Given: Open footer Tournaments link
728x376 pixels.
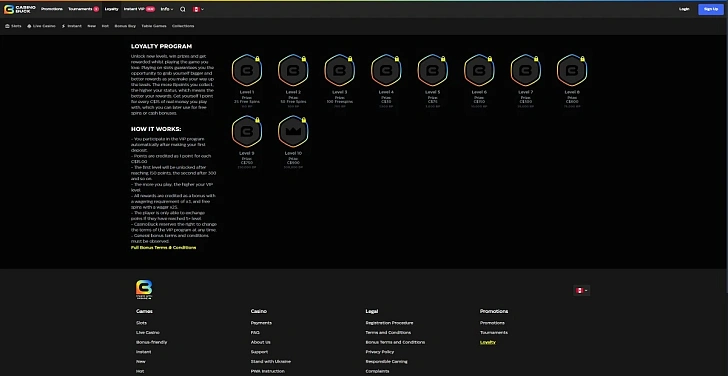Looking at the screenshot, I should pyautogui.click(x=494, y=333).
